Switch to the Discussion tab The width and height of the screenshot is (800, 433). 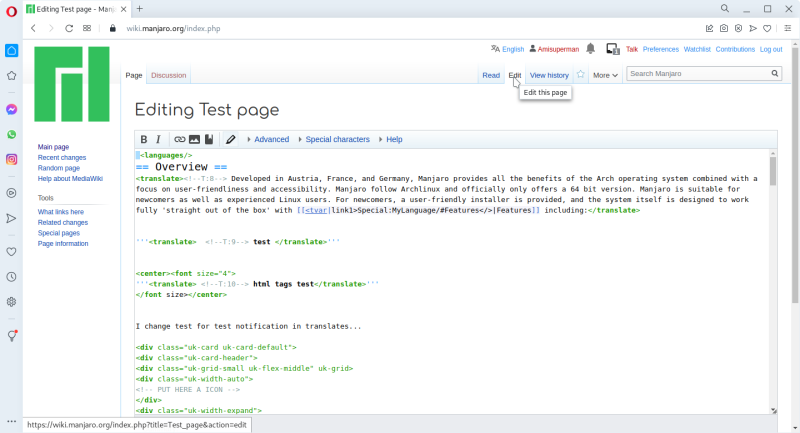(x=168, y=75)
